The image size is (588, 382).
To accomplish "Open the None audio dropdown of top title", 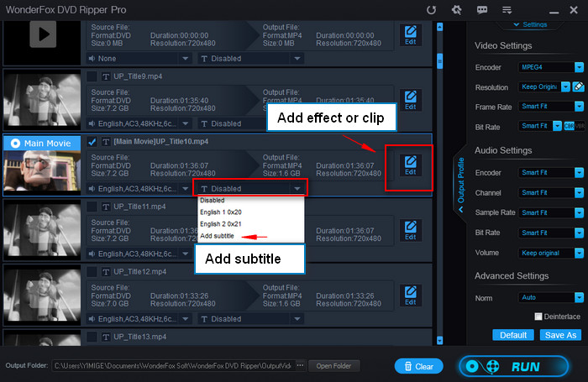I will (x=139, y=59).
